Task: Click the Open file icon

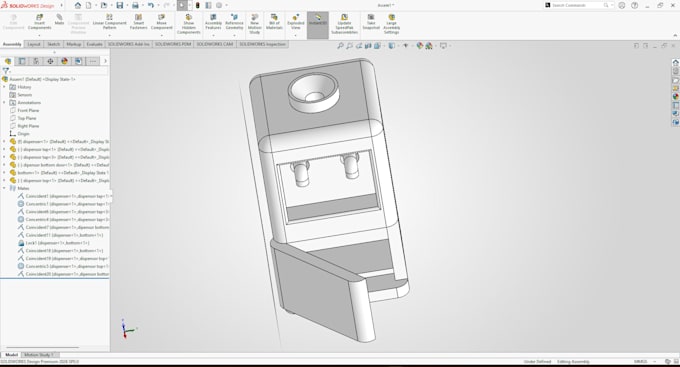Action: click(104, 5)
